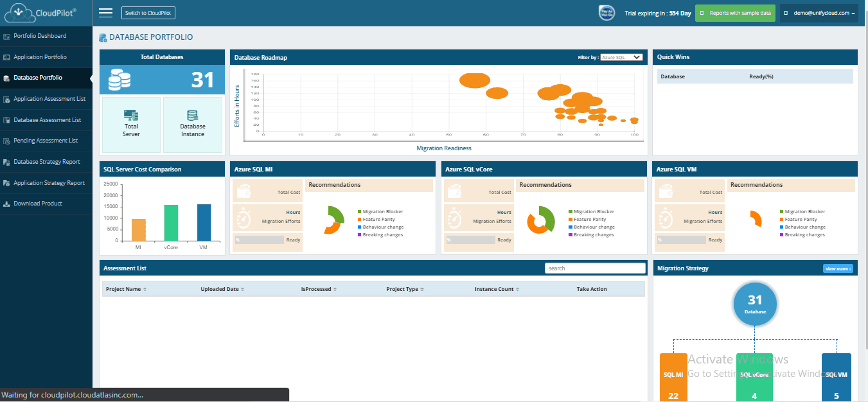Screen dimensions: 868x402
Task: Click the Assessment List search field
Action: click(x=595, y=268)
